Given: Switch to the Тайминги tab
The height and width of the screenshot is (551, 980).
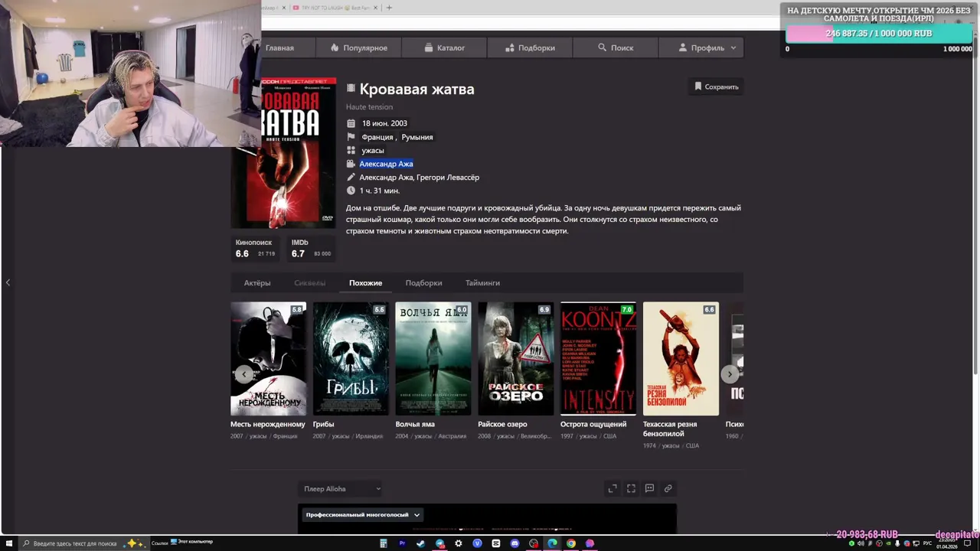Looking at the screenshot, I should 482,283.
